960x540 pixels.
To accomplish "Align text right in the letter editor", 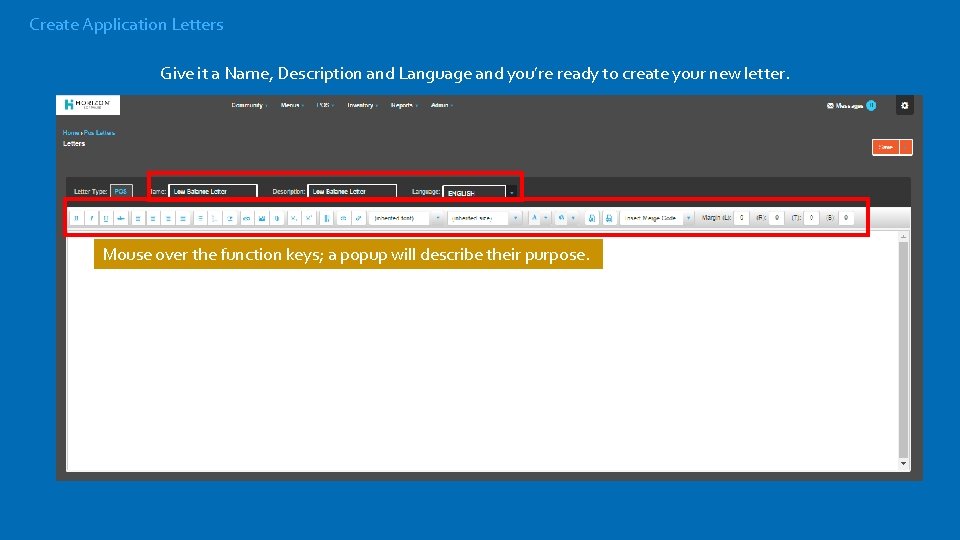I will [168, 218].
